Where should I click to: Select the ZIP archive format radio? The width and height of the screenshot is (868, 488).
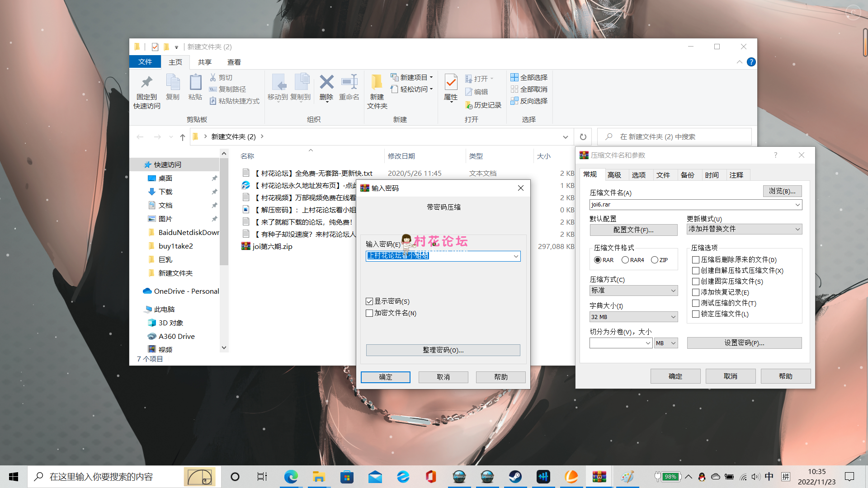(x=655, y=260)
